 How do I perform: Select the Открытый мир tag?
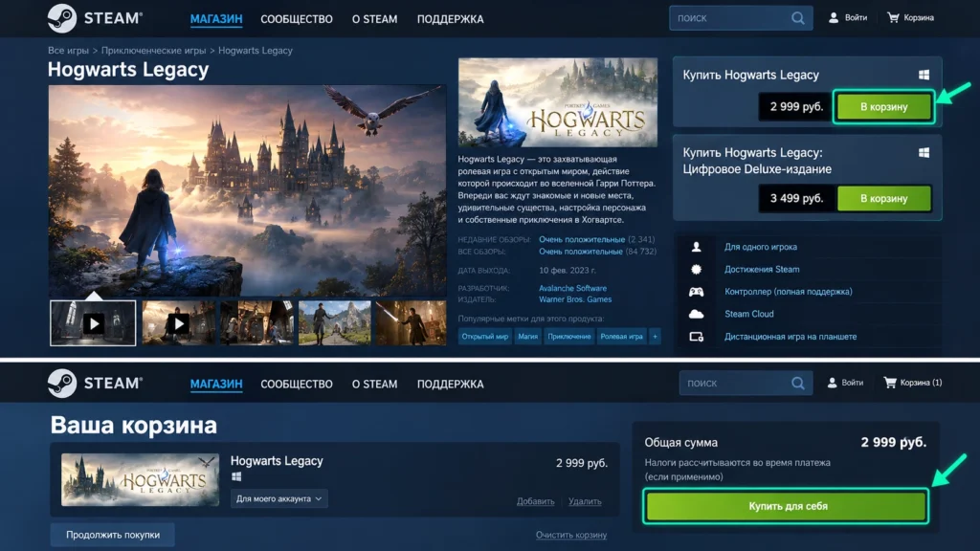(x=485, y=337)
